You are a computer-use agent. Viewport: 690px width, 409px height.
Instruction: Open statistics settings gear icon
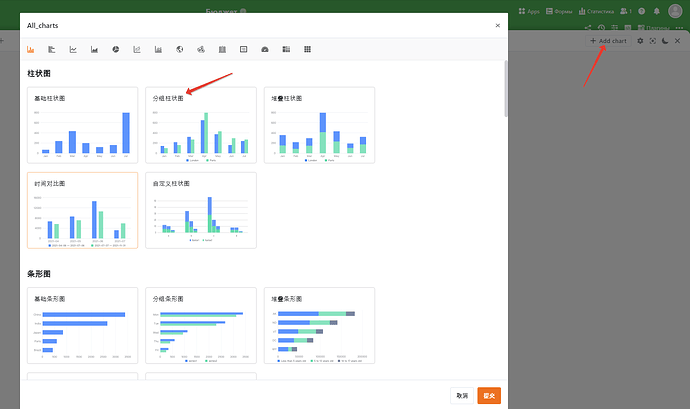click(640, 41)
